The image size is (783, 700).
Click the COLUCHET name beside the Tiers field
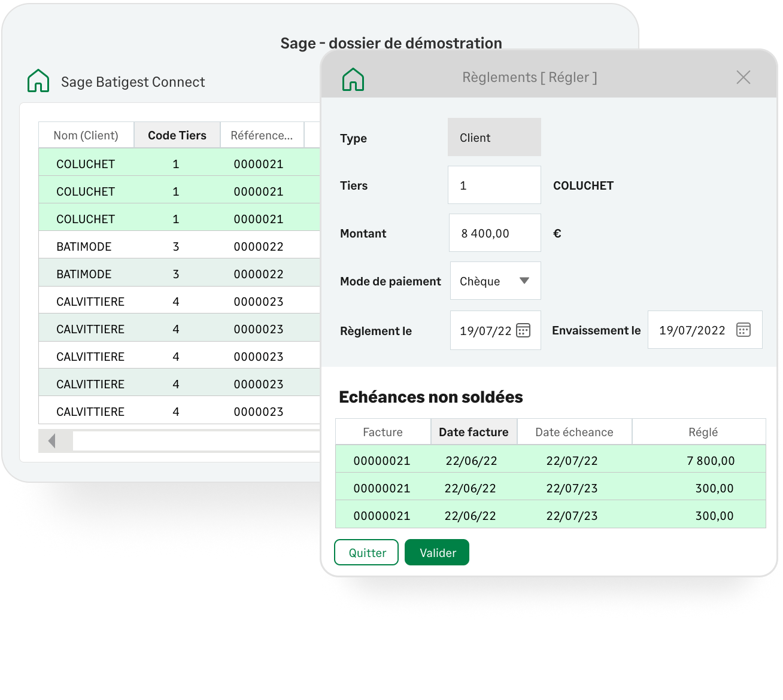pos(583,185)
